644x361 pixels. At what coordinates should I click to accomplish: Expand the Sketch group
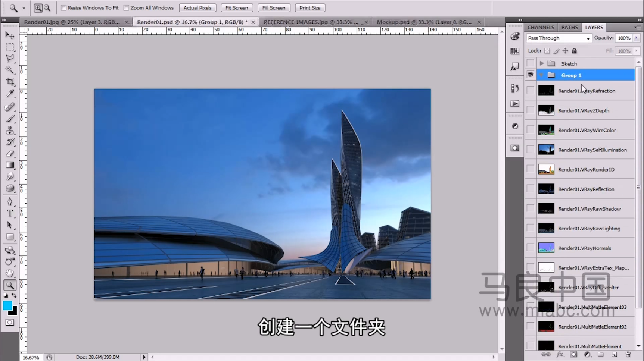point(542,63)
